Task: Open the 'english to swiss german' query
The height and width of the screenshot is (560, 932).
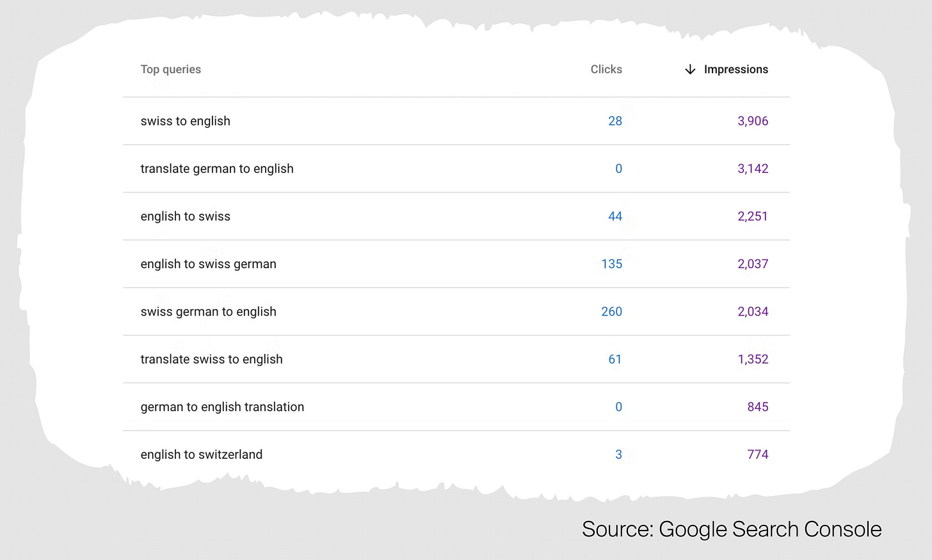Action: (x=209, y=264)
